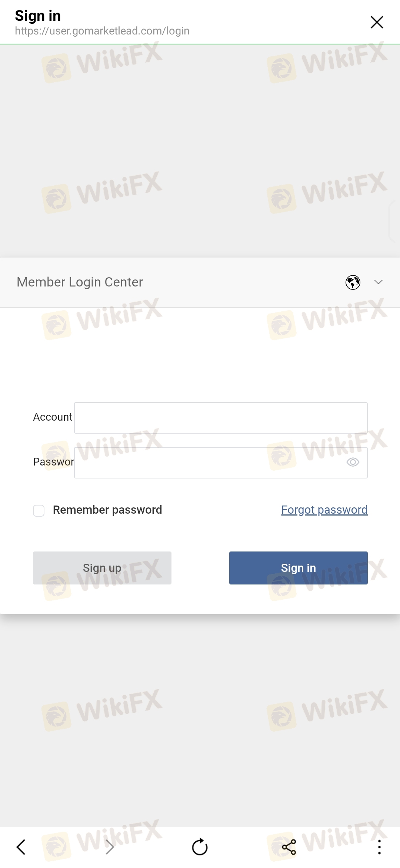Click the gray Sign up button
This screenshot has height=868, width=400.
click(102, 568)
